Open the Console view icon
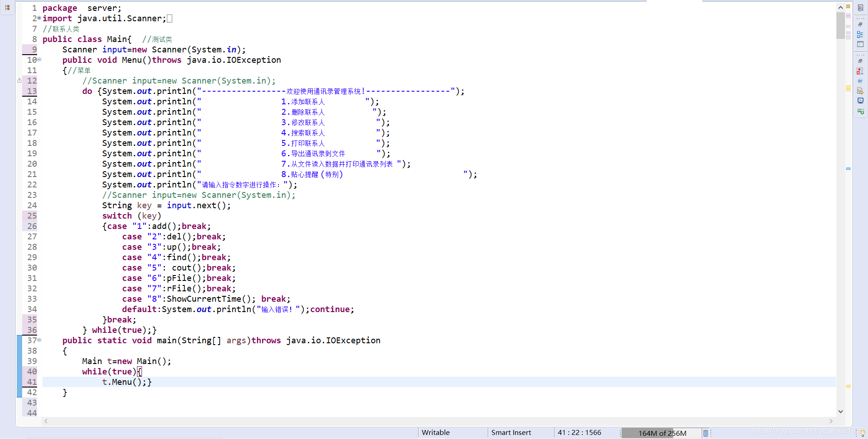 coord(860,101)
